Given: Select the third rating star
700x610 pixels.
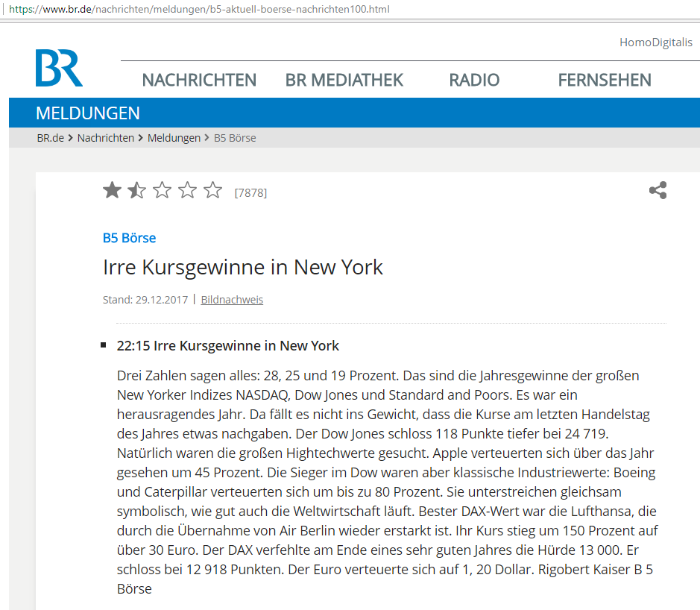Looking at the screenshot, I should [162, 190].
